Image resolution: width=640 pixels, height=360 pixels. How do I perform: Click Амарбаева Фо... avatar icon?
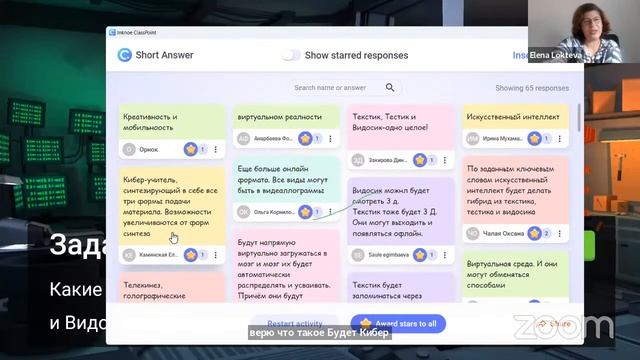[x=244, y=139]
